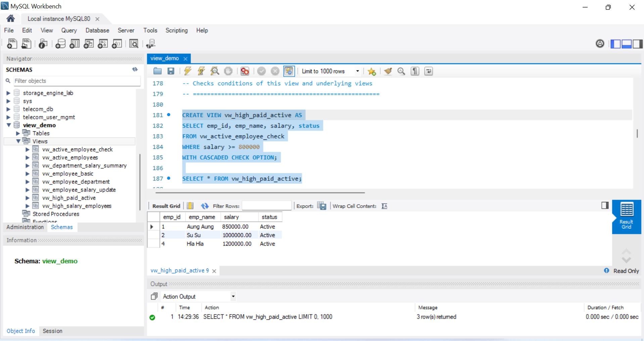
Task: Collapse Views node
Action: tap(18, 141)
